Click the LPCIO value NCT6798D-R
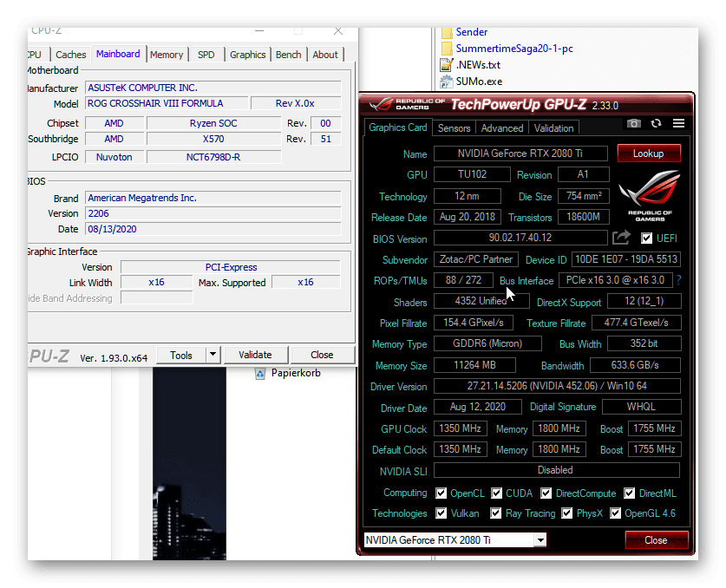726x588 pixels. coord(213,157)
